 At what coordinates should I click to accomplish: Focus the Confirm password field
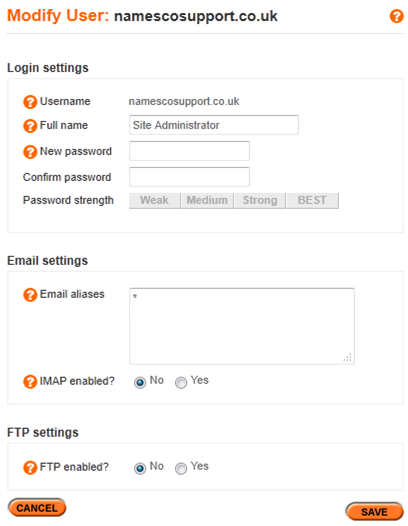tap(189, 177)
